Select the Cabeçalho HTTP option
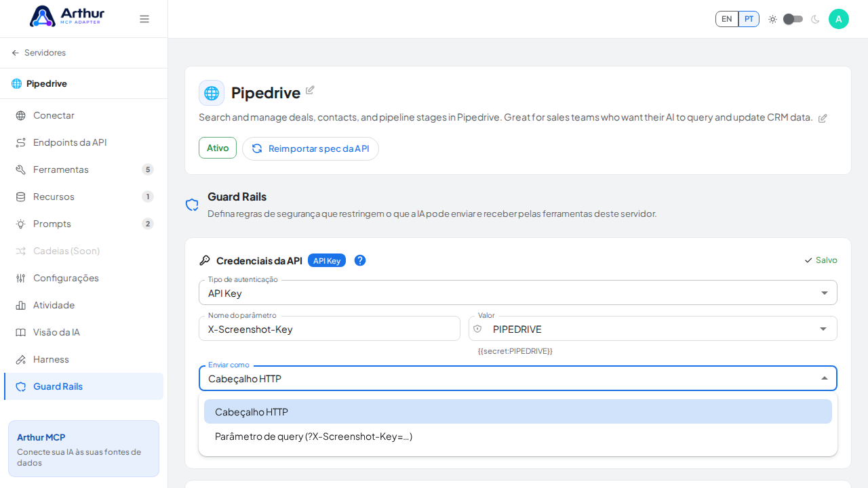Screen dimensions: 868x488 coord(518,411)
